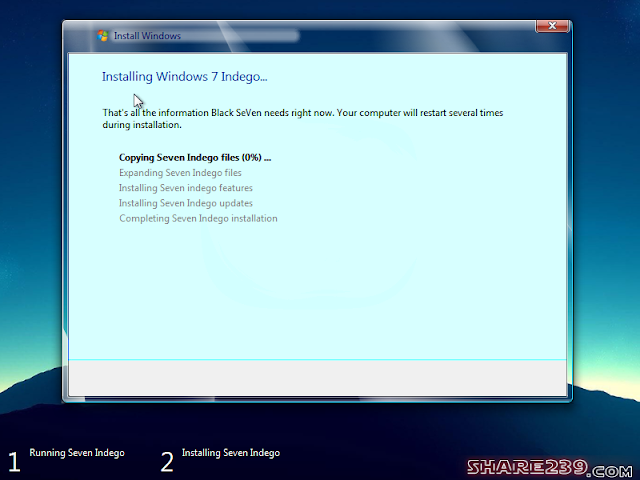Screen dimensions: 640x480
Task: Close the Install Windows dialog
Action: 552,26
